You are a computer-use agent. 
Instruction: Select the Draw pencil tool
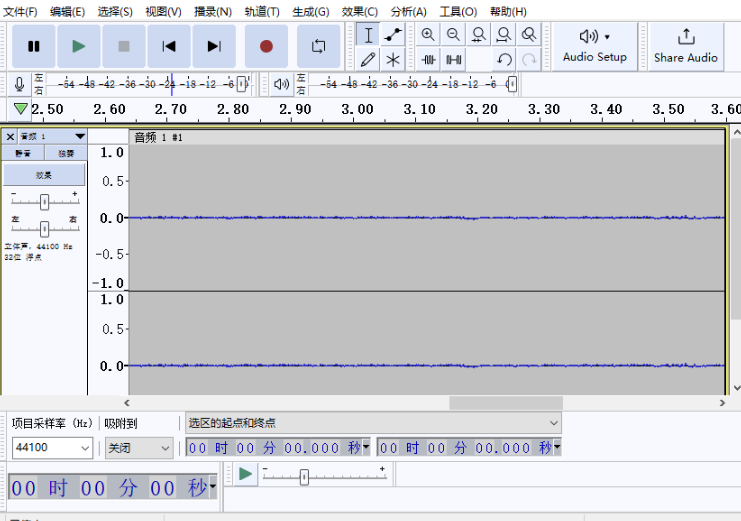(368, 60)
